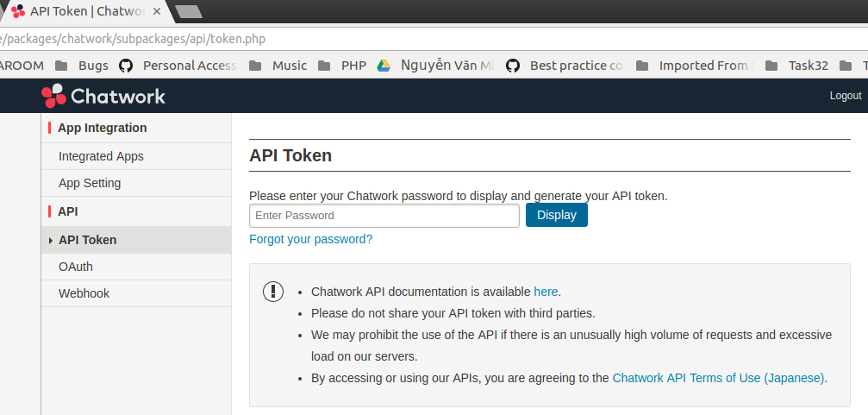Open the Personal Access GitHub bookmark
The width and height of the screenshot is (868, 415).
pos(178,66)
